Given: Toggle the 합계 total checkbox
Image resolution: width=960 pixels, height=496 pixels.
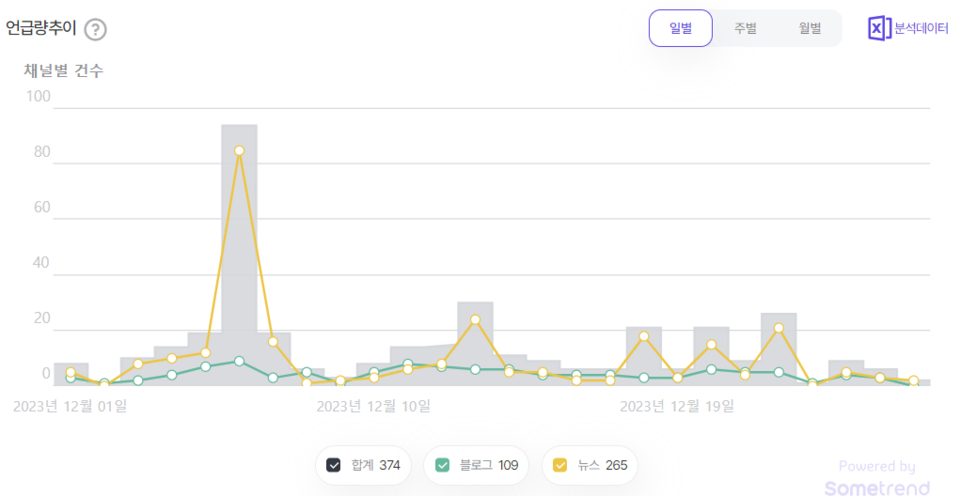Looking at the screenshot, I should [333, 465].
